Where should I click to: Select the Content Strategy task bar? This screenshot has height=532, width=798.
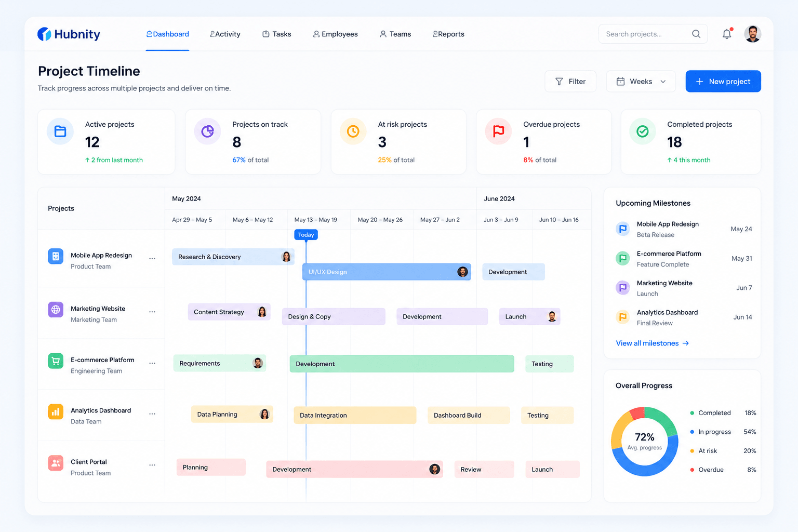point(229,312)
